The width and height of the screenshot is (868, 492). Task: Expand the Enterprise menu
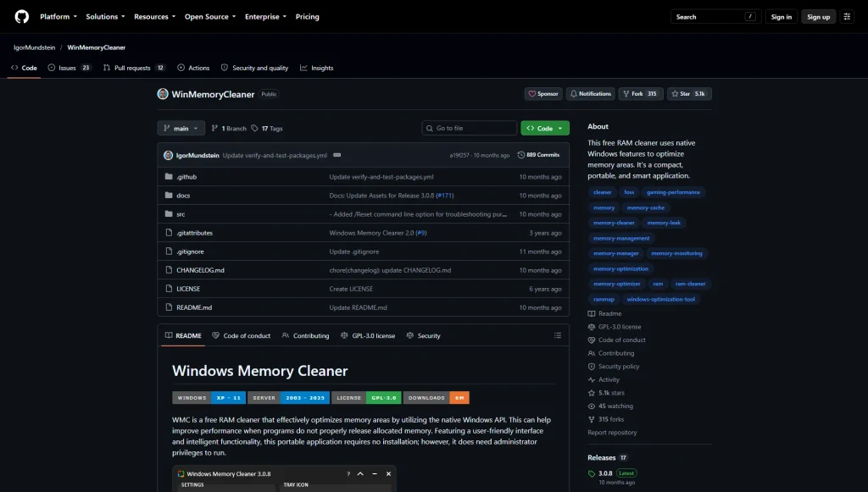click(265, 17)
